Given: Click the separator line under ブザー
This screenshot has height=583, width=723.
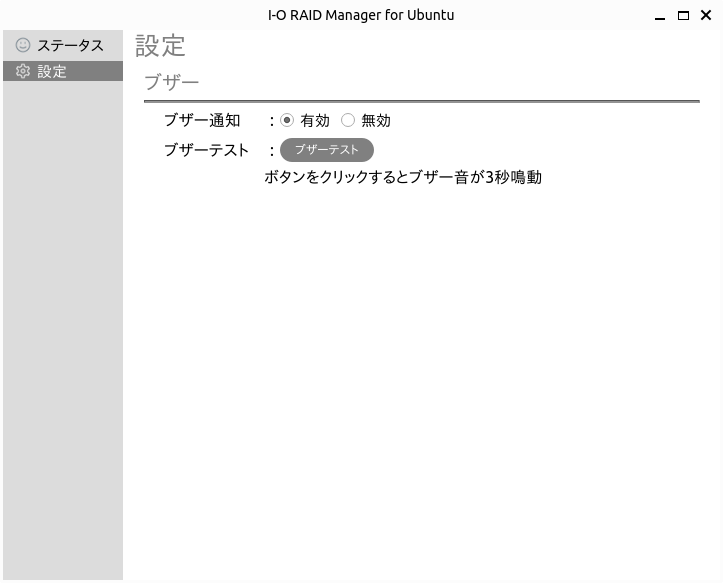Looking at the screenshot, I should click(421, 101).
